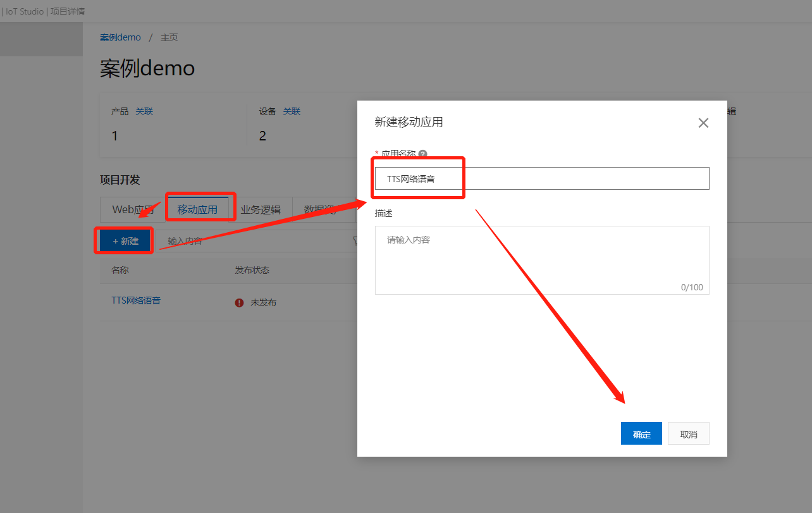Click the 名称 column header
Viewport: 812px width, 513px height.
(120, 270)
